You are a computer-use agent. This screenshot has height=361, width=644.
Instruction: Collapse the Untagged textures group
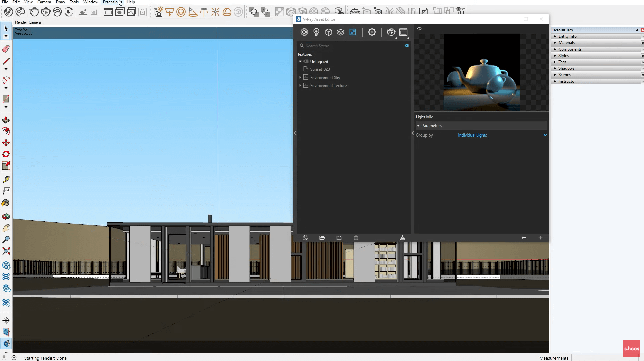point(300,61)
